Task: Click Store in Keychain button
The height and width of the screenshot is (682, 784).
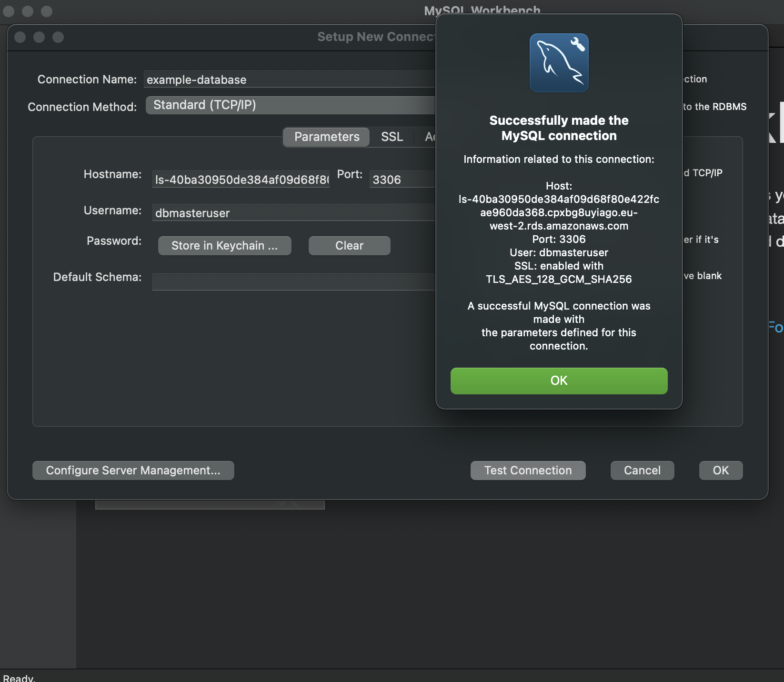Action: click(x=224, y=246)
